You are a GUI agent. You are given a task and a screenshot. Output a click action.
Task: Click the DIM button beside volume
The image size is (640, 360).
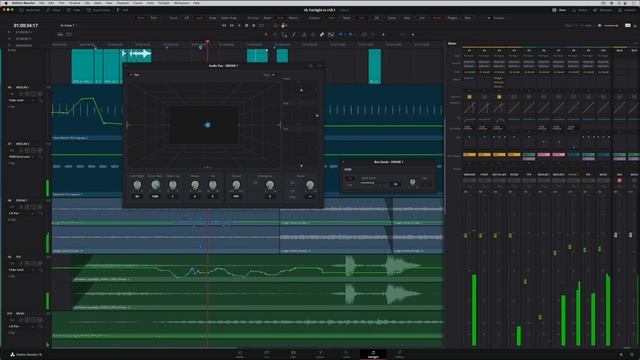[628, 25]
